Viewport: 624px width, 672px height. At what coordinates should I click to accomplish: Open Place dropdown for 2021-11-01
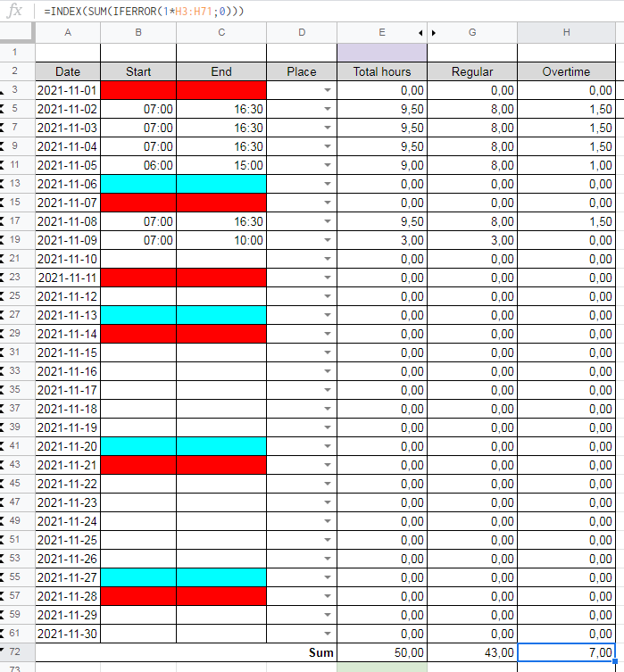(x=328, y=90)
